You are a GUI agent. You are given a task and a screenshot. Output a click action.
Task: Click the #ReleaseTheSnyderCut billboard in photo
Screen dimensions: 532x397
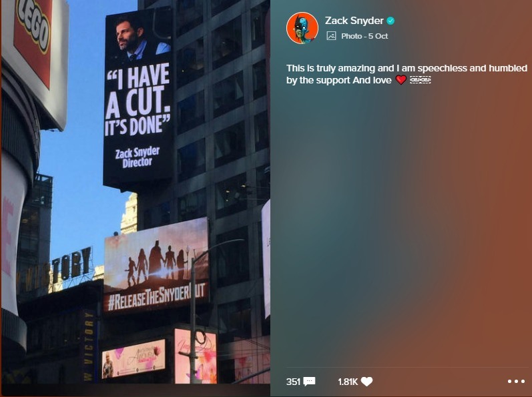[156, 265]
